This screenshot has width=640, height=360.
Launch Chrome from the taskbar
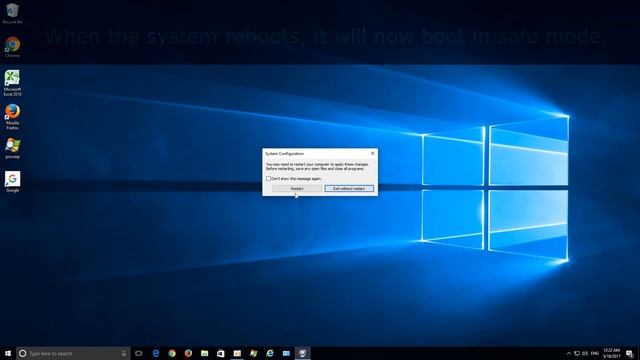tap(172, 353)
